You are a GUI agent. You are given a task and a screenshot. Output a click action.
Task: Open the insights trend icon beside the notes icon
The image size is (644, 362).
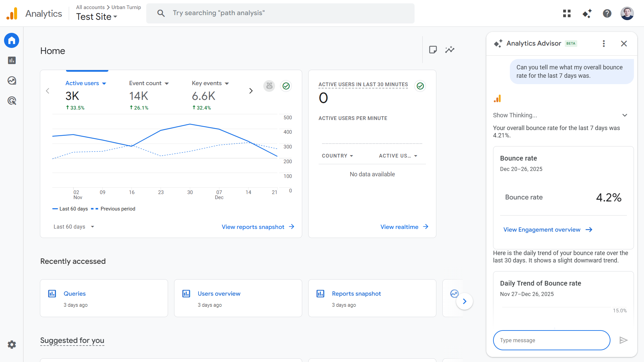click(450, 50)
